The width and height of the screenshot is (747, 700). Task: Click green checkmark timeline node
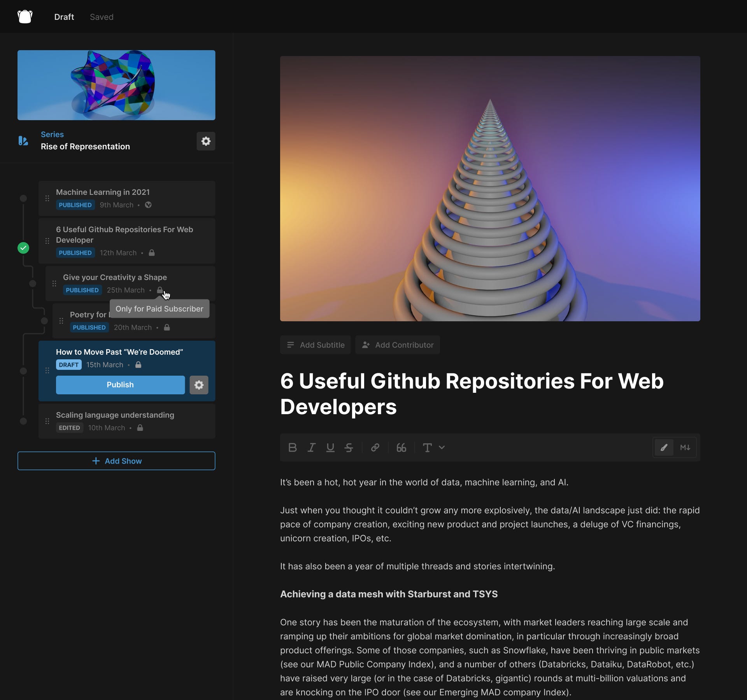[x=23, y=248]
